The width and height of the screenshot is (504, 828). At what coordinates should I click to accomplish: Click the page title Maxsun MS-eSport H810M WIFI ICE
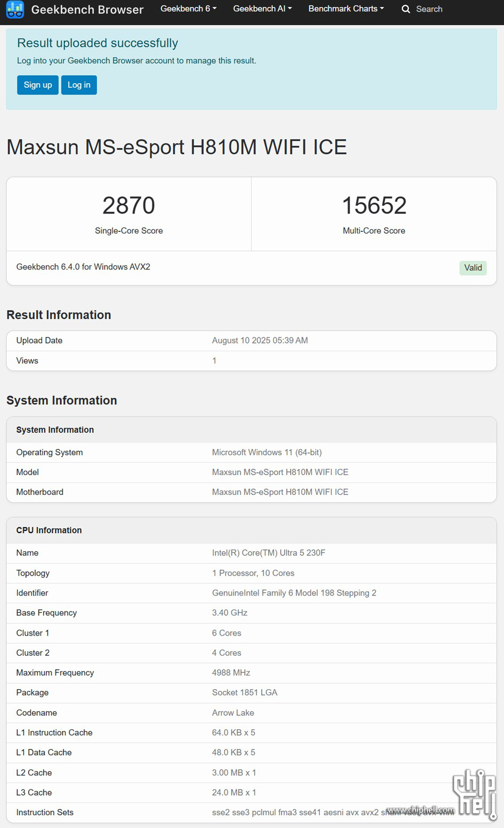click(x=176, y=147)
